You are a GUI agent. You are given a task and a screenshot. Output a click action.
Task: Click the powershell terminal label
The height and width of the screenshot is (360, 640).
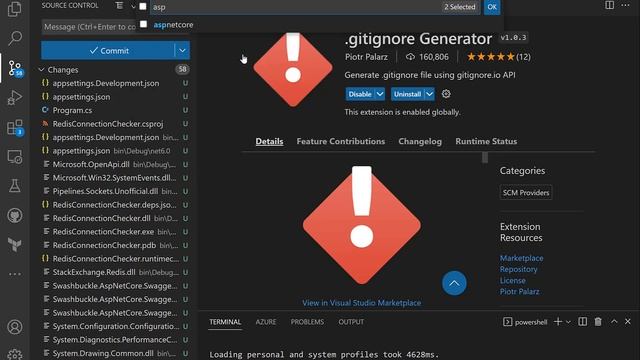pos(526,322)
